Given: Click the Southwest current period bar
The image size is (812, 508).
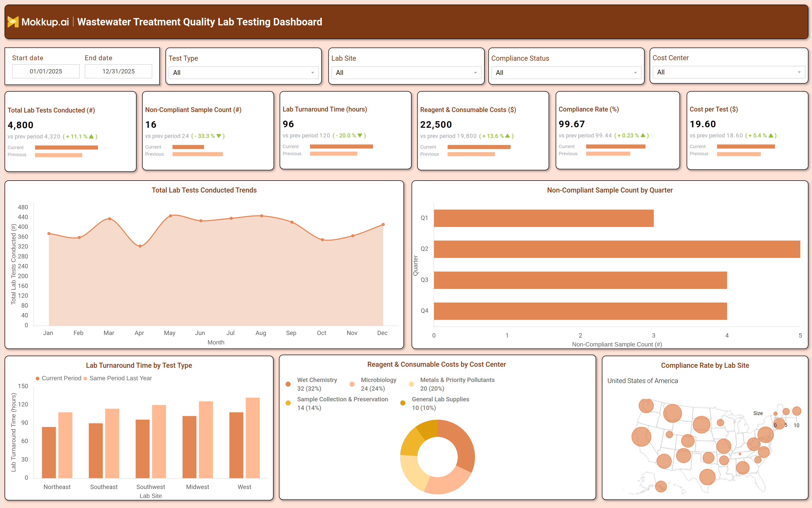Looking at the screenshot, I should [143, 449].
